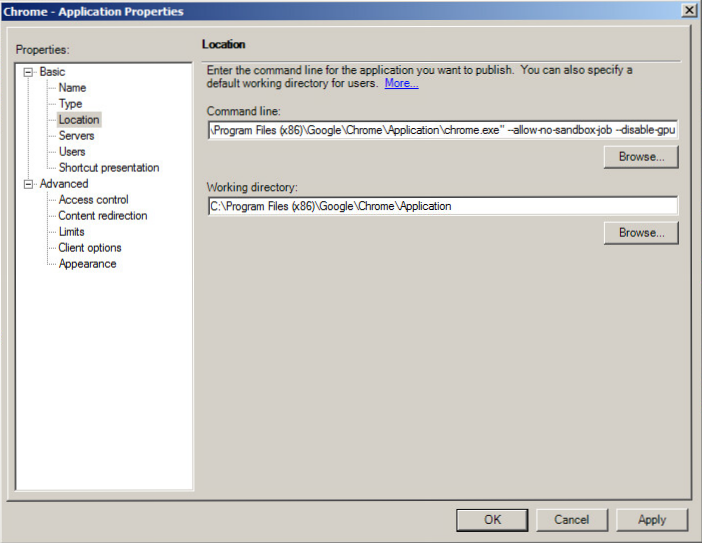
Task: Click into the Working directory field
Action: coord(443,206)
